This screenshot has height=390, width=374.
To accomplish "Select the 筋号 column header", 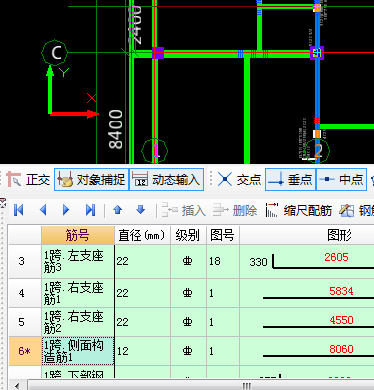I will [x=78, y=235].
